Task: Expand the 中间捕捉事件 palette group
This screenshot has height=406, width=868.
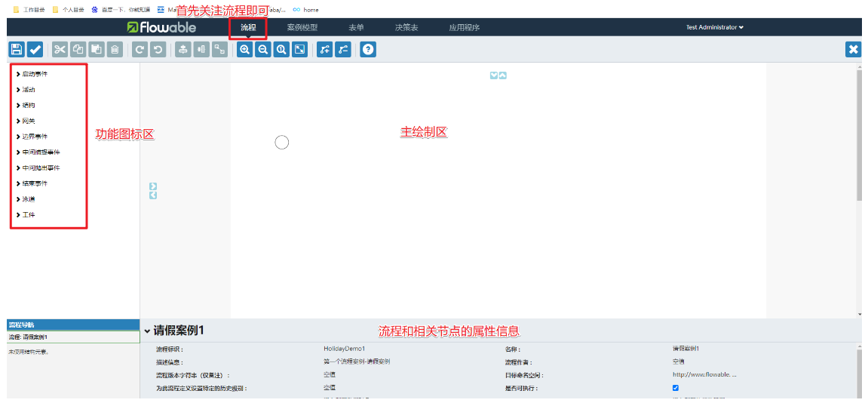Action: point(38,152)
